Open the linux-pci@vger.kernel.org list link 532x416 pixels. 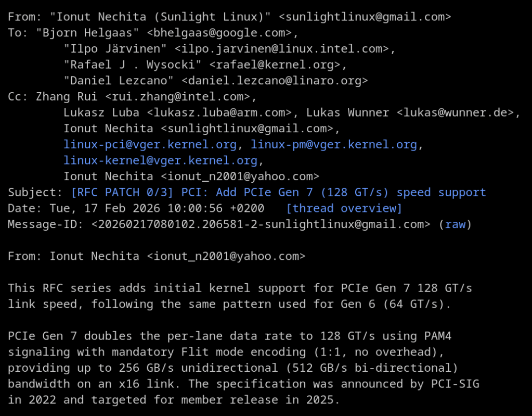[150, 144]
